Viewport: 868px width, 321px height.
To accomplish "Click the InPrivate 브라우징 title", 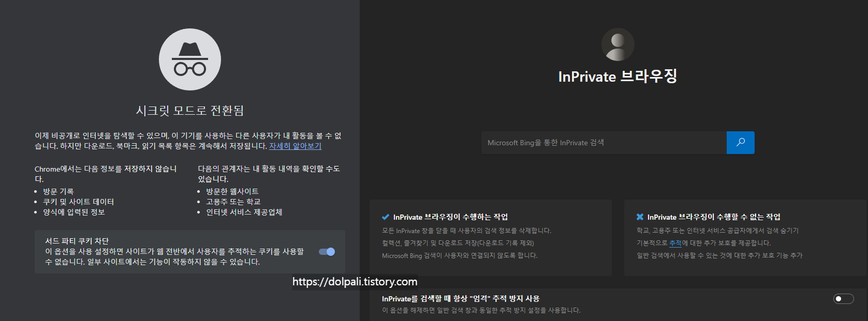I will pos(618,77).
